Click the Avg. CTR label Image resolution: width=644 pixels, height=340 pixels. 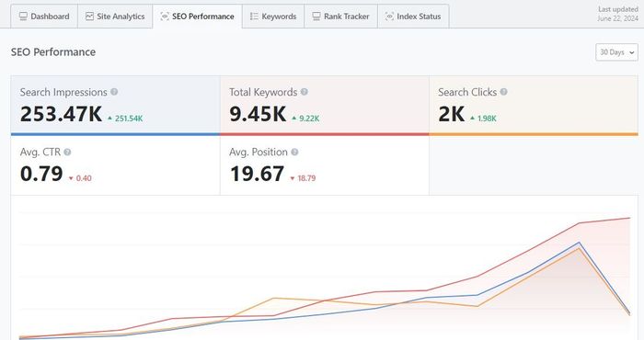(x=40, y=153)
